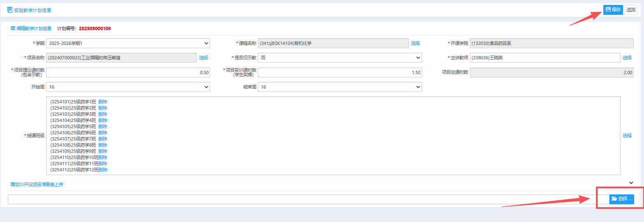This screenshot has width=644, height=222.
Task: Click the 项目理论课时数 input field
Action: (x=128, y=72)
